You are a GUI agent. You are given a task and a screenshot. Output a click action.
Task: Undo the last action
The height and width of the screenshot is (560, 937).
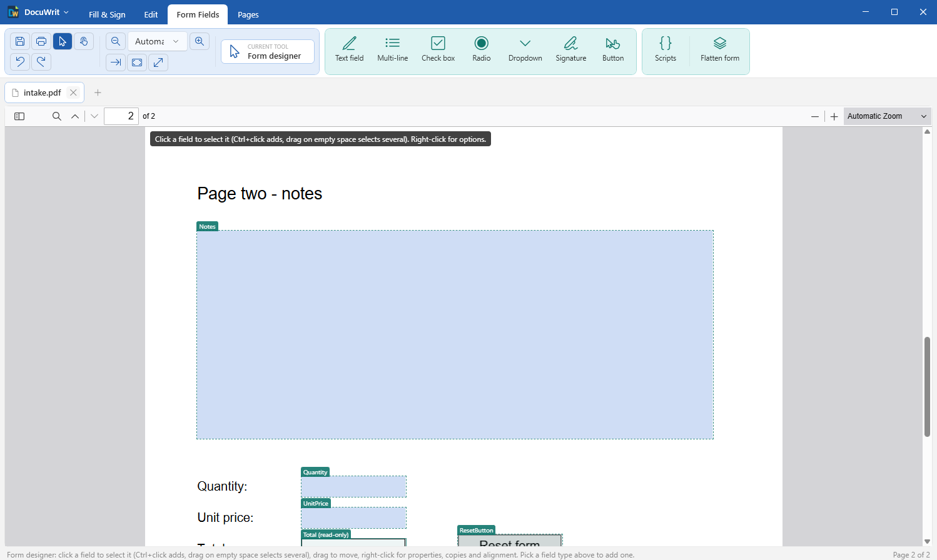point(20,61)
